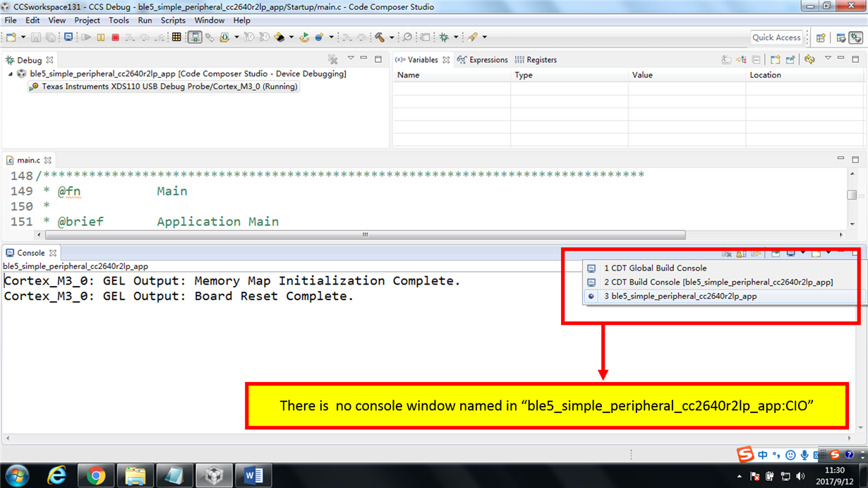This screenshot has width=868, height=488.
Task: Open the Debug view menu triangle
Action: pyautogui.click(x=351, y=58)
